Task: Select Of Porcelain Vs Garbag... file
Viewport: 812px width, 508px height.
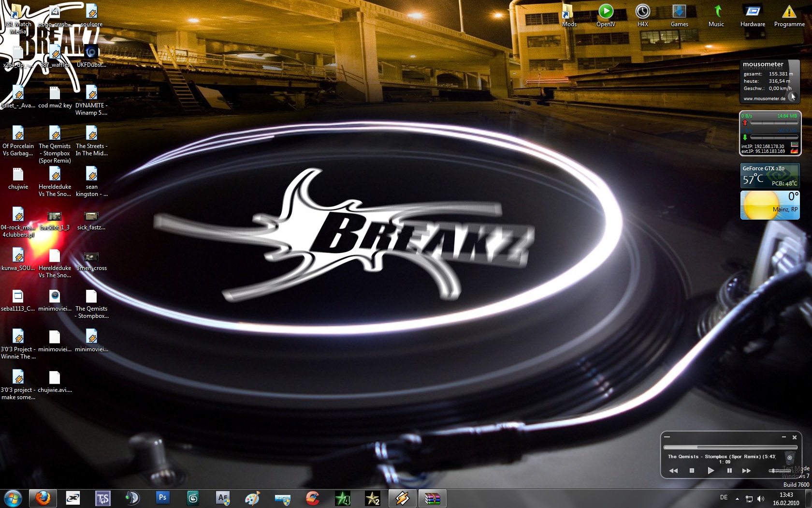Action: tap(18, 141)
